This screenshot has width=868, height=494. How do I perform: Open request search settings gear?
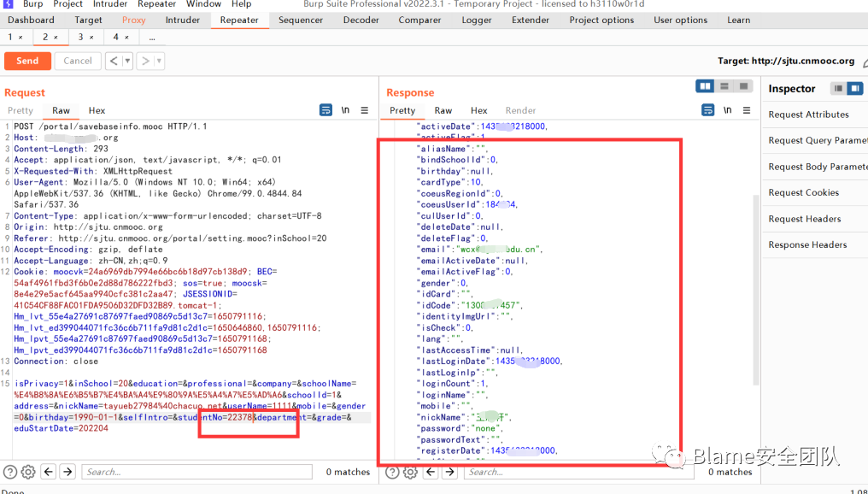28,472
